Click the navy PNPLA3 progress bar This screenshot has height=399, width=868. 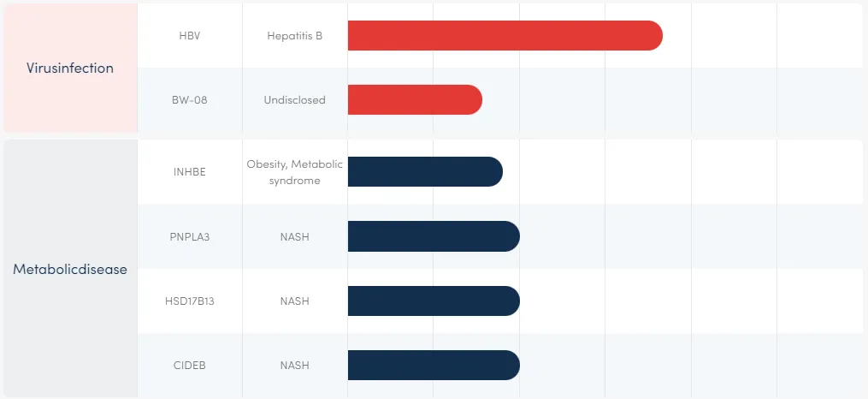point(434,236)
